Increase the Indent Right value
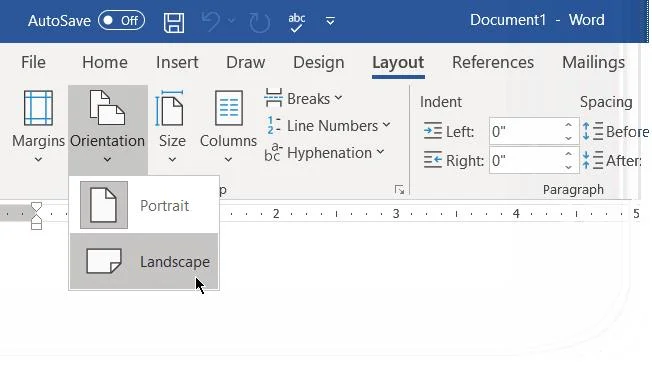The height and width of the screenshot is (368, 652). 569,153
